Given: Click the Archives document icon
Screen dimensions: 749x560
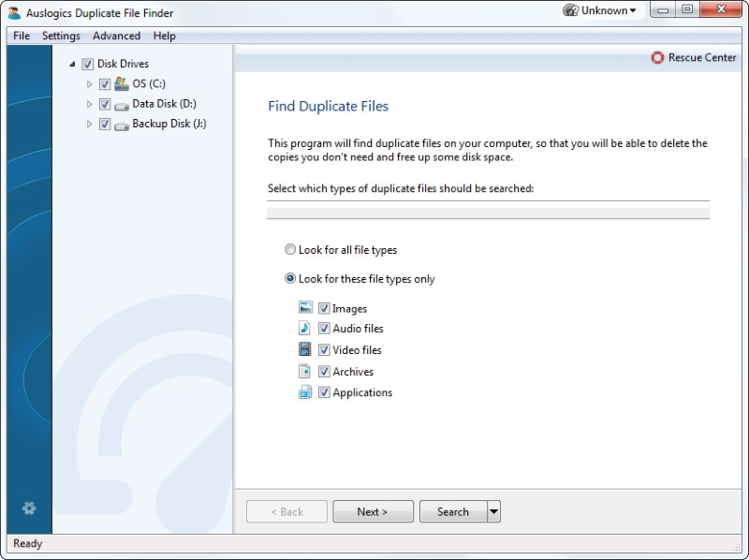Looking at the screenshot, I should click(x=304, y=371).
